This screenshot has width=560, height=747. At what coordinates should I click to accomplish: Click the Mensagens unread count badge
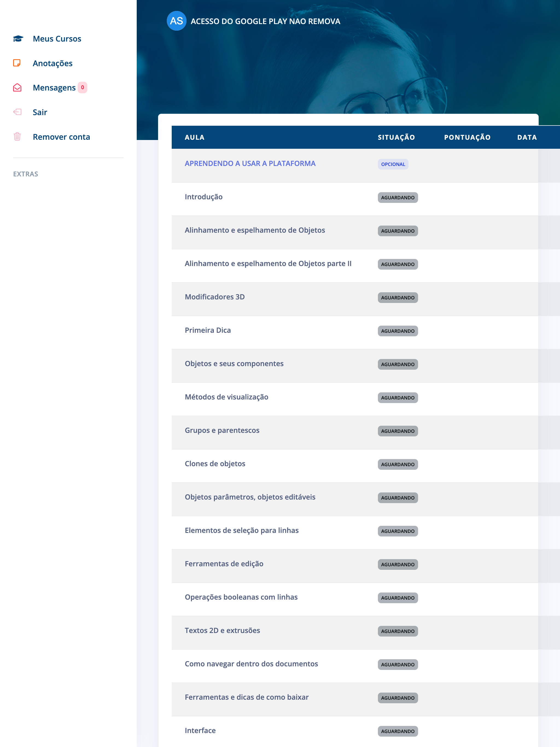pos(82,87)
